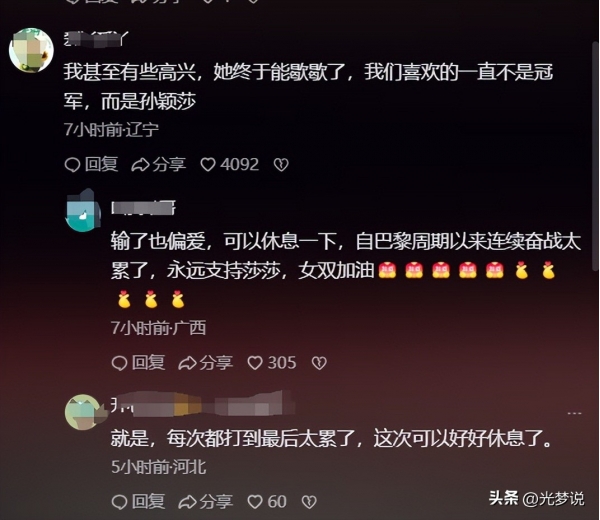The image size is (600, 520).
Task: Dislike the Guangxi reply via broken heart
Action: 319,363
